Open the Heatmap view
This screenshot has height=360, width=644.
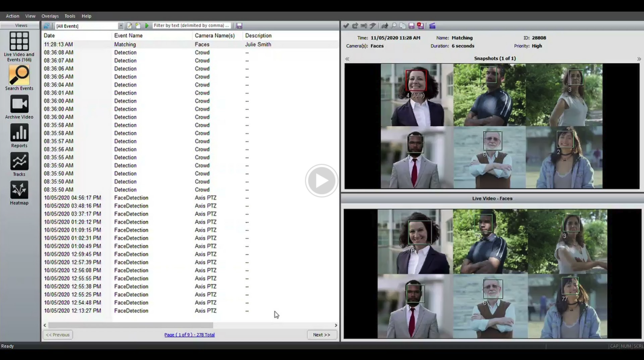coord(19,192)
